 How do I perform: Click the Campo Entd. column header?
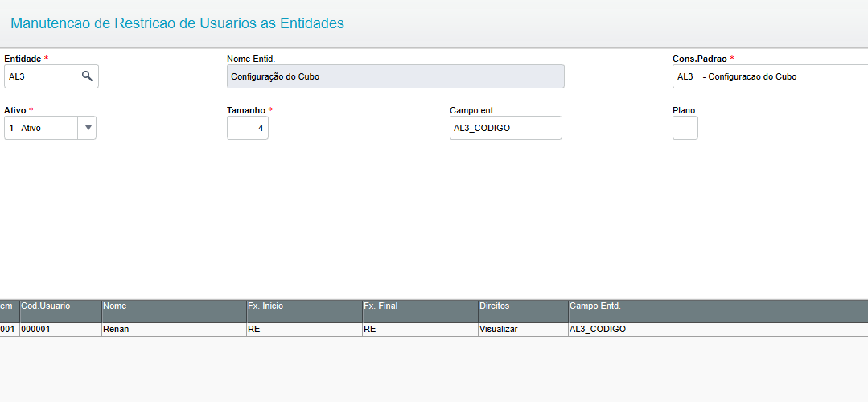718,311
